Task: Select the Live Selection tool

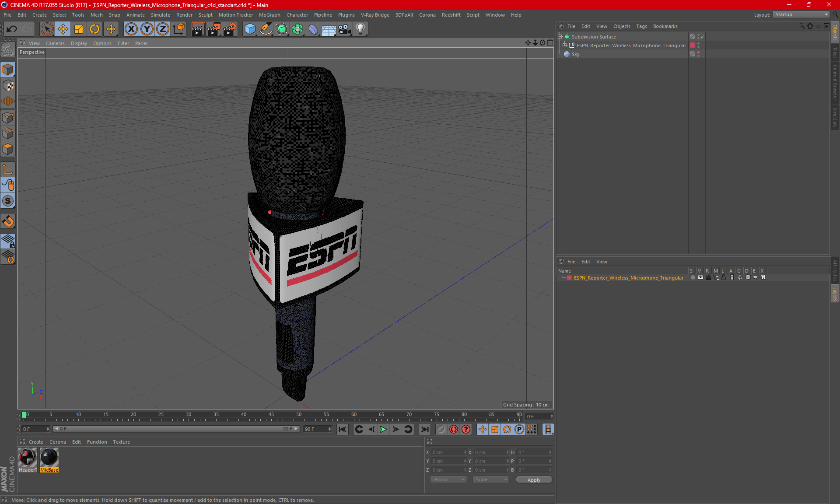Action: click(47, 29)
